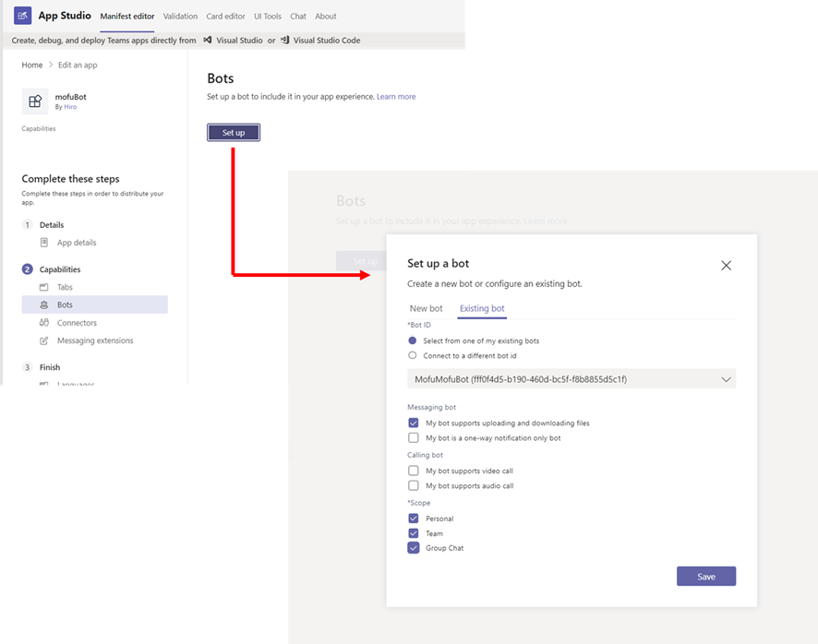Click the App details document icon
The image size is (818, 644).
44,243
